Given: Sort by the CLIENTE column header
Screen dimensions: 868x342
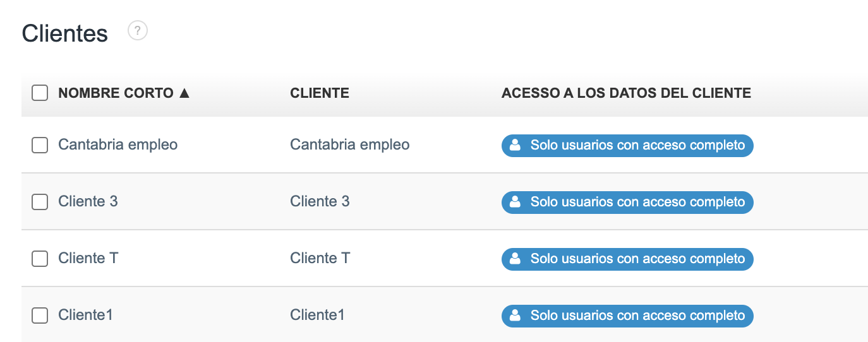Looking at the screenshot, I should click(x=319, y=93).
